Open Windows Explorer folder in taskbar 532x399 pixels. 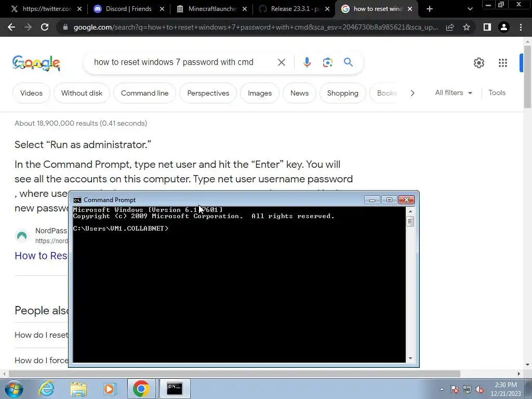tap(78, 389)
